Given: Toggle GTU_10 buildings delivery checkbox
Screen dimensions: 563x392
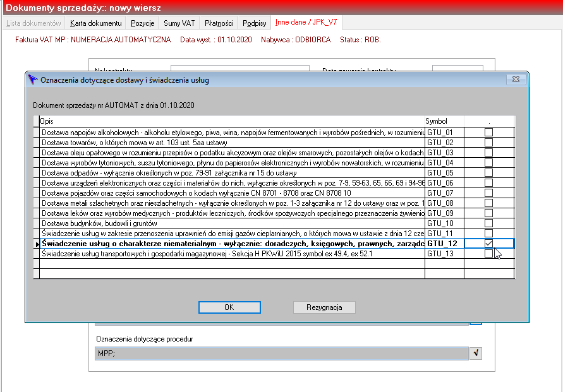Looking at the screenshot, I should [488, 223].
